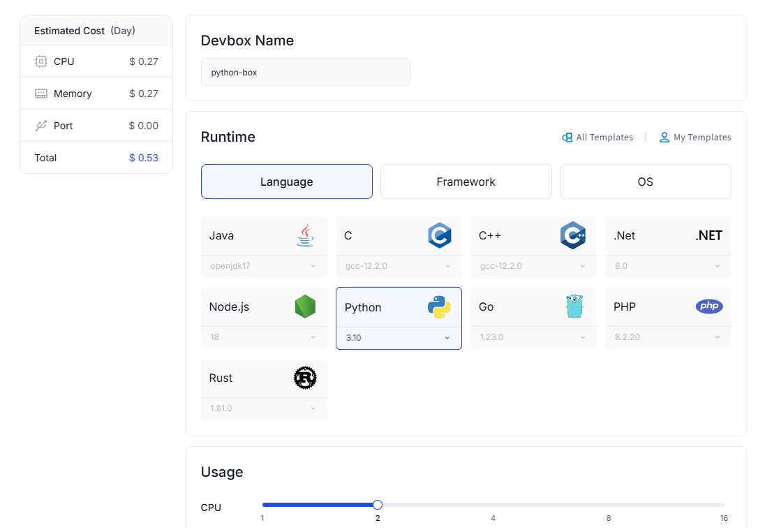This screenshot has height=532, width=765.
Task: Click the CPU chip icon in Estimated Cost
Action: click(x=41, y=61)
